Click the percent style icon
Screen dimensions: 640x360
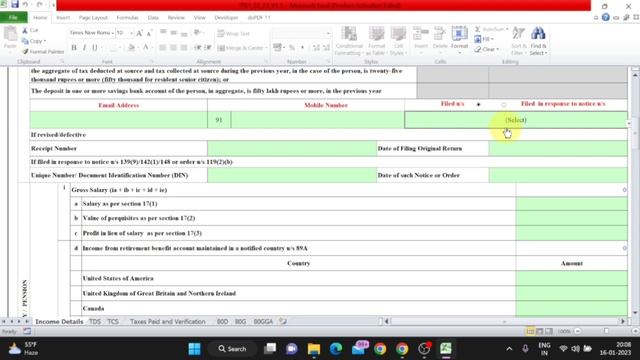click(x=292, y=48)
